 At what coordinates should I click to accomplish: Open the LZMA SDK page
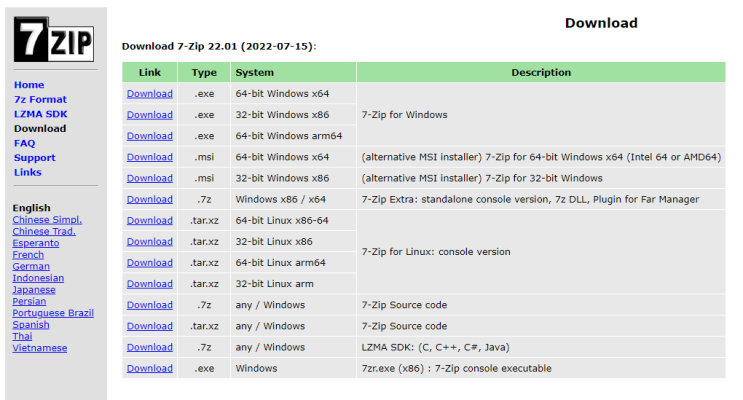click(41, 114)
